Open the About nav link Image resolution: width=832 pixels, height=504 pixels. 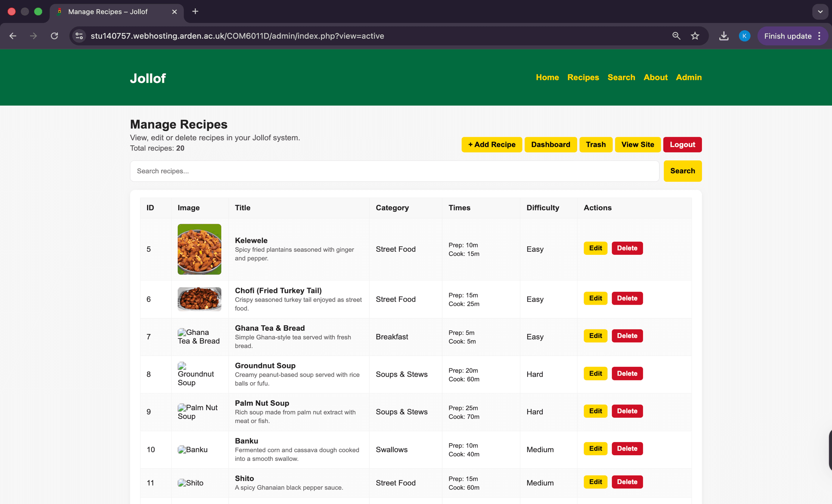coord(655,77)
